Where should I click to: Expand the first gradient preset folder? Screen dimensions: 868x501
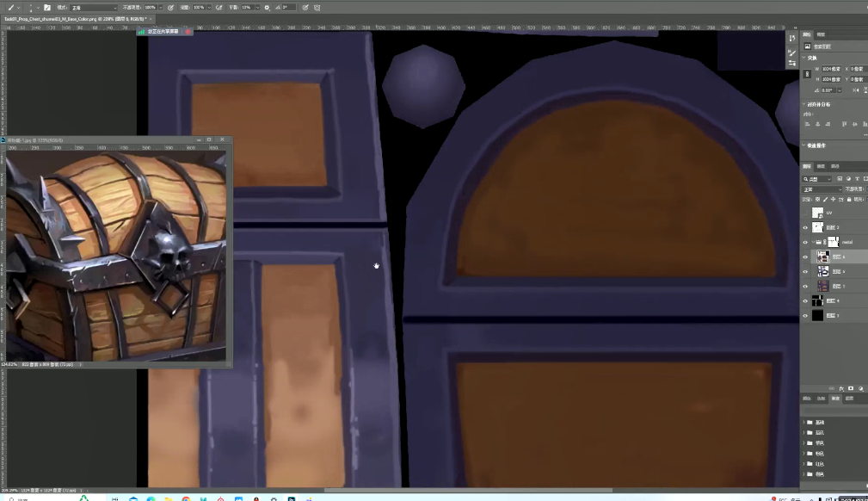(x=803, y=423)
